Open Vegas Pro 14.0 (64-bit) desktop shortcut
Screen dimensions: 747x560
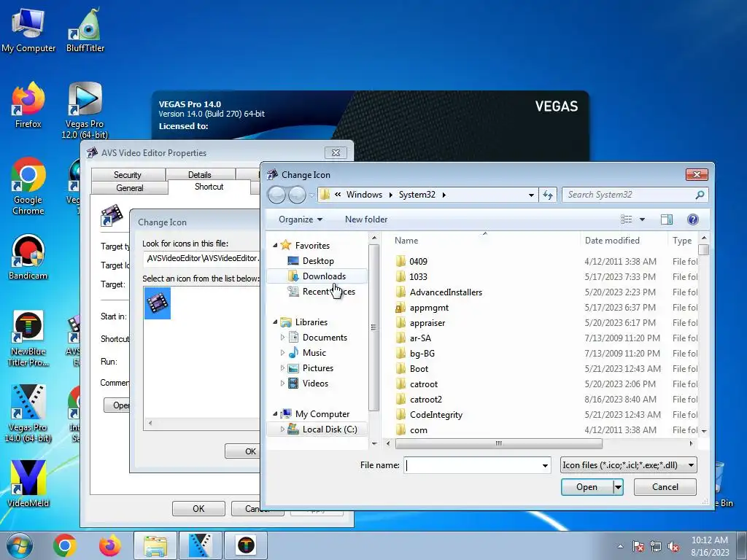pyautogui.click(x=28, y=413)
